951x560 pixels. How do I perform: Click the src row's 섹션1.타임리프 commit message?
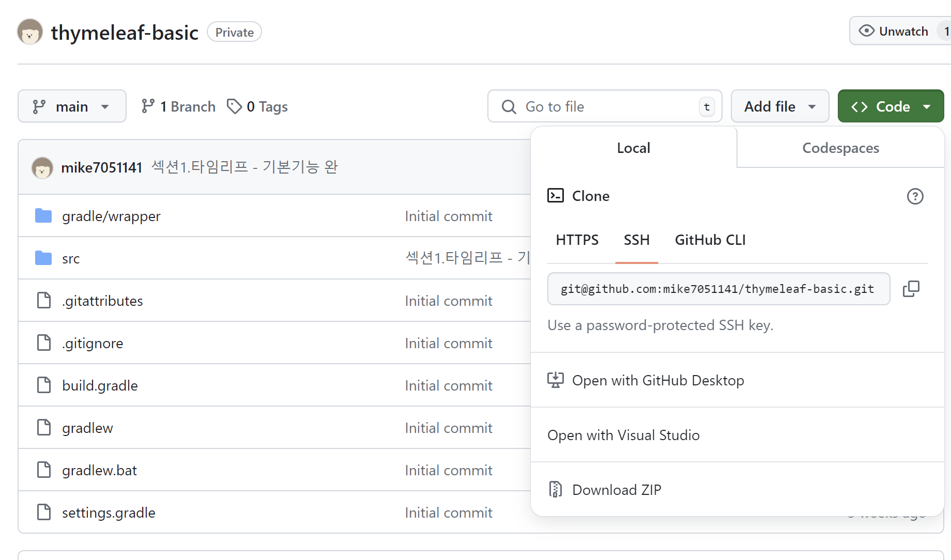(467, 257)
